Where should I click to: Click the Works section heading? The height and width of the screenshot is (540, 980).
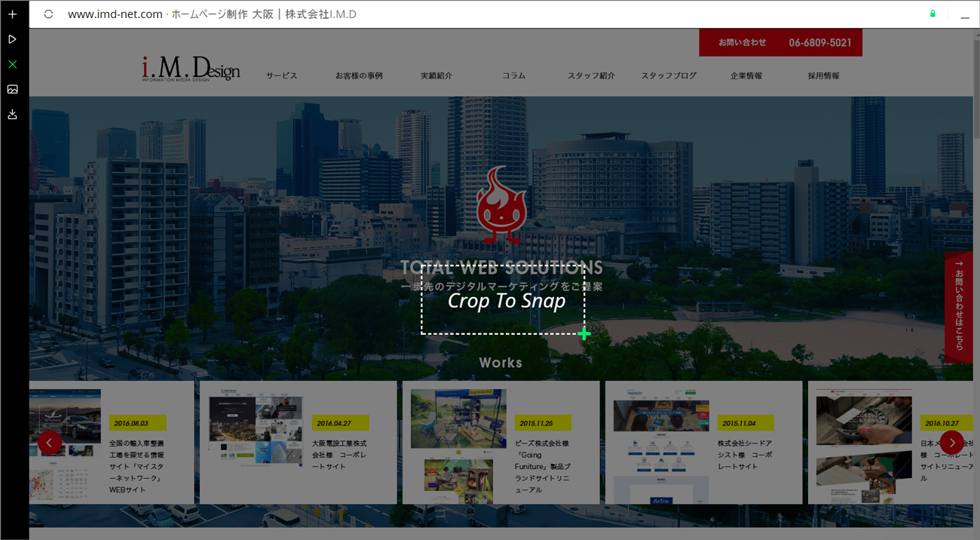click(x=501, y=363)
